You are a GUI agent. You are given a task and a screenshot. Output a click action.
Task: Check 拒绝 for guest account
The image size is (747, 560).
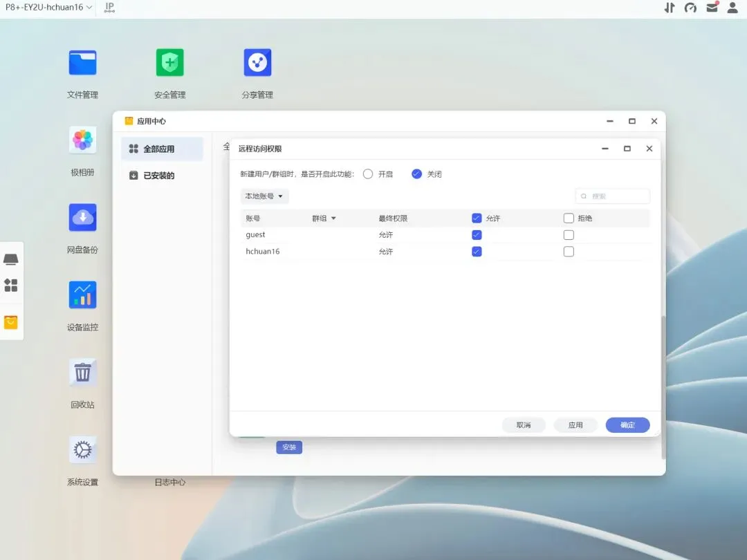click(569, 235)
